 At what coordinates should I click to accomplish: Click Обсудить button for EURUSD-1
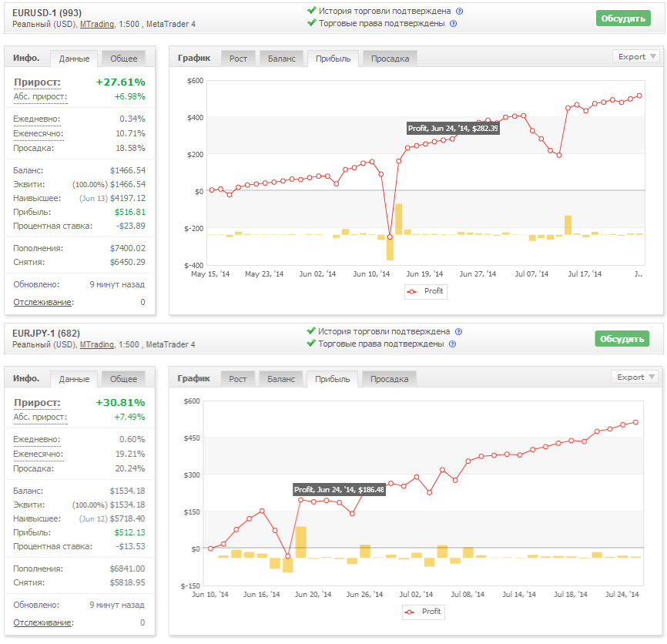point(623,18)
